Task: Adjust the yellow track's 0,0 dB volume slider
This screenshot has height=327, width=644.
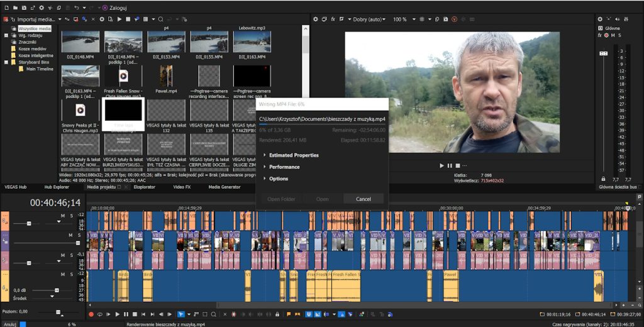Action: pos(57,290)
